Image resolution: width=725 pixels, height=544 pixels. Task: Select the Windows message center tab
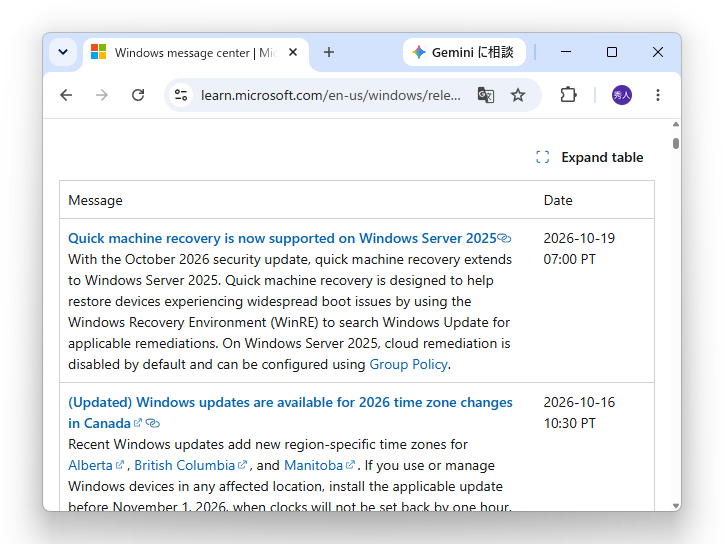pos(194,53)
